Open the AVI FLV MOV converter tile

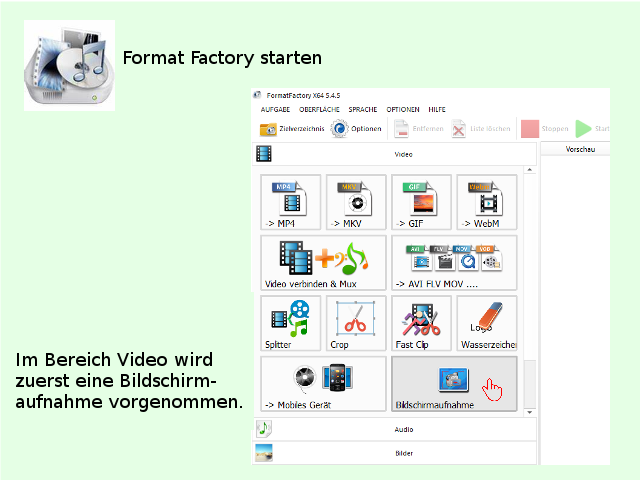point(454,262)
